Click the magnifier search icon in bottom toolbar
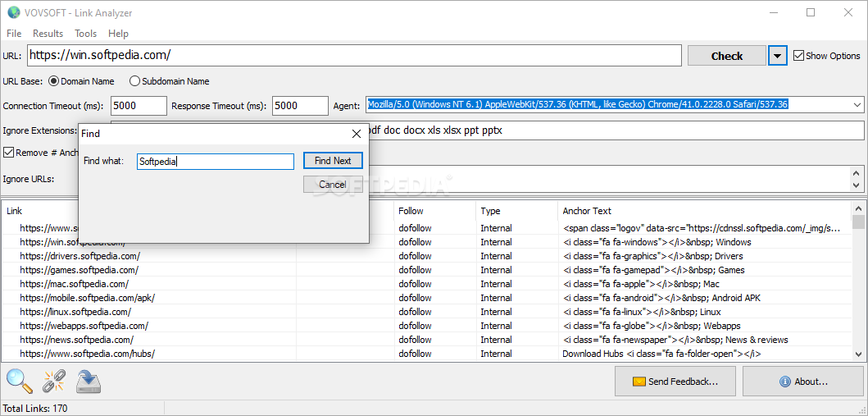The height and width of the screenshot is (416, 868). point(19,381)
